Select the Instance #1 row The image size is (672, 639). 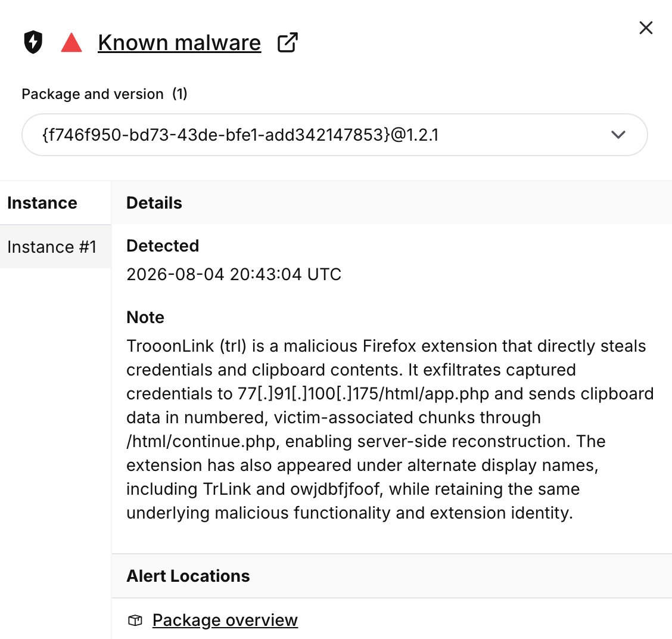point(55,247)
